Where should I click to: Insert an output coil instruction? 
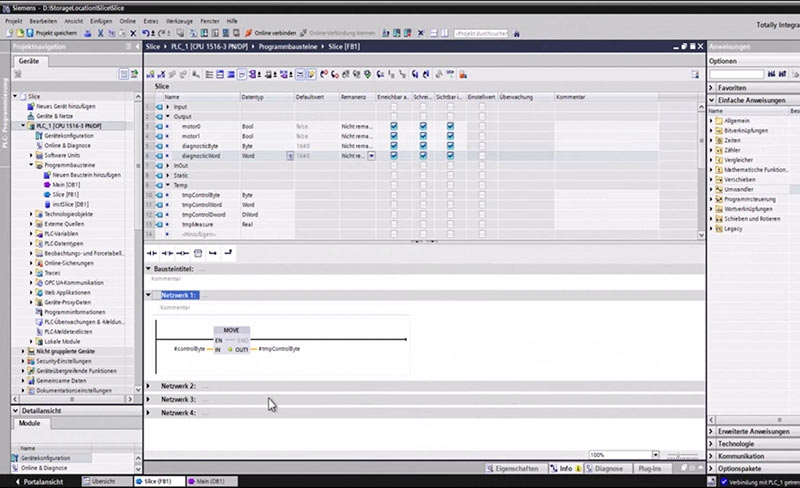pyautogui.click(x=183, y=253)
